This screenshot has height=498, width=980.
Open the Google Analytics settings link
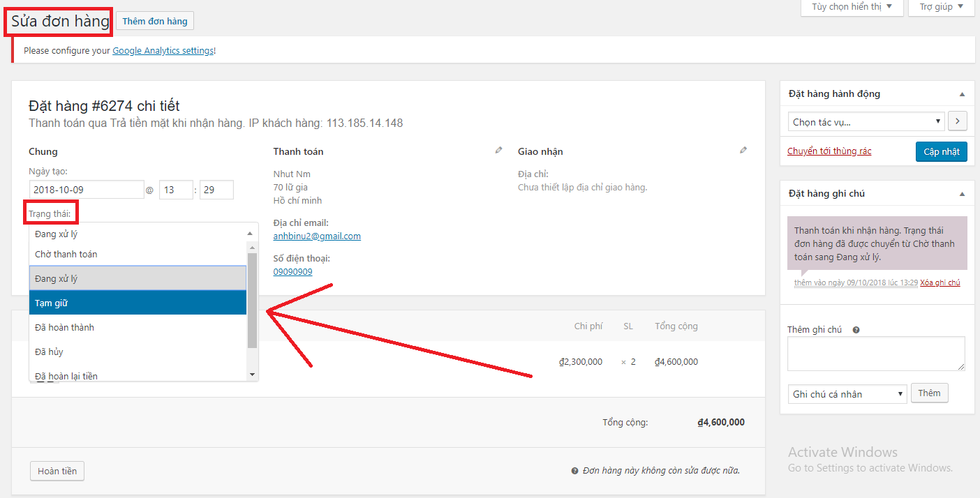[163, 51]
